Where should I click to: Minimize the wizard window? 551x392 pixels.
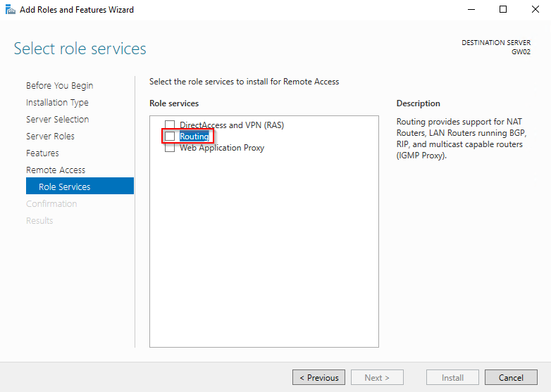pyautogui.click(x=471, y=9)
